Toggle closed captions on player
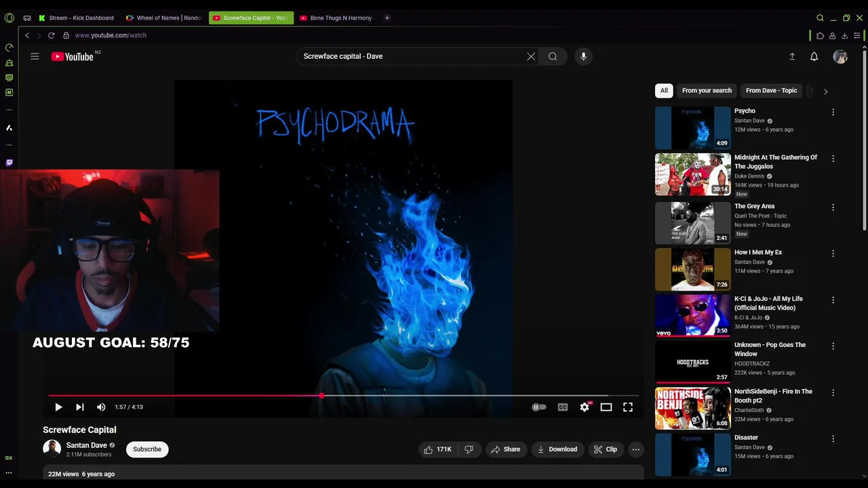 coord(562,407)
